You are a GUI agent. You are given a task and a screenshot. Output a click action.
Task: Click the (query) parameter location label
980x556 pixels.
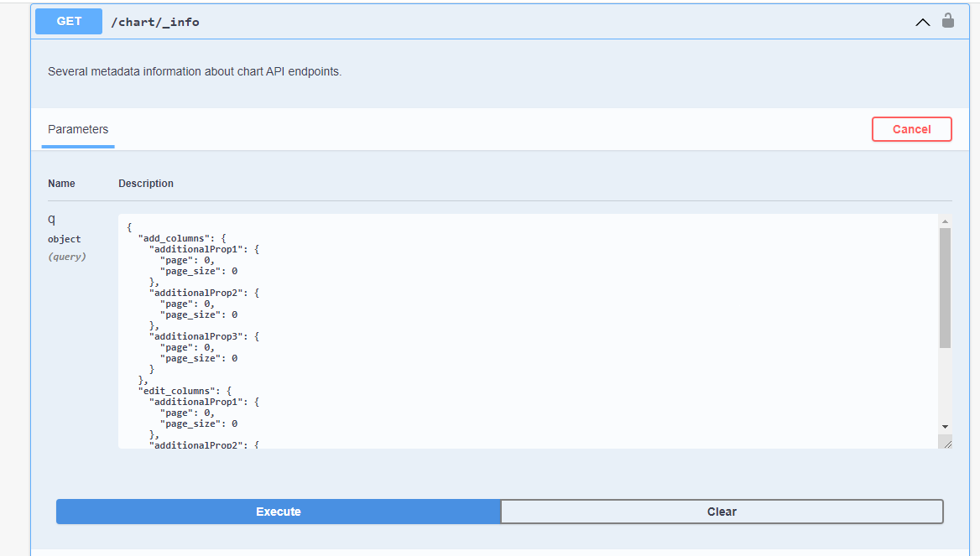(x=66, y=256)
